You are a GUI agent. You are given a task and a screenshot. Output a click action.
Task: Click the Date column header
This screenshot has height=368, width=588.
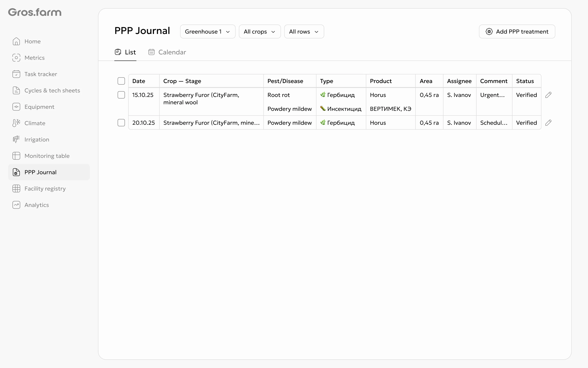pyautogui.click(x=144, y=81)
